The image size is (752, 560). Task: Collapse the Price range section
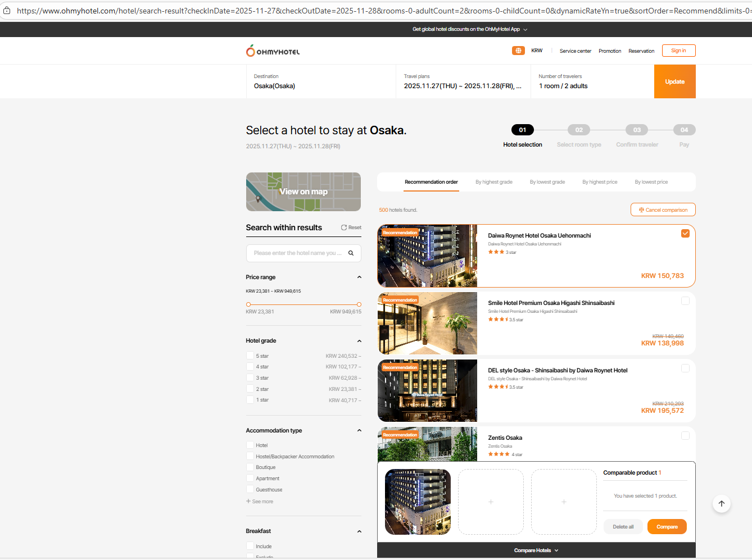pyautogui.click(x=359, y=277)
